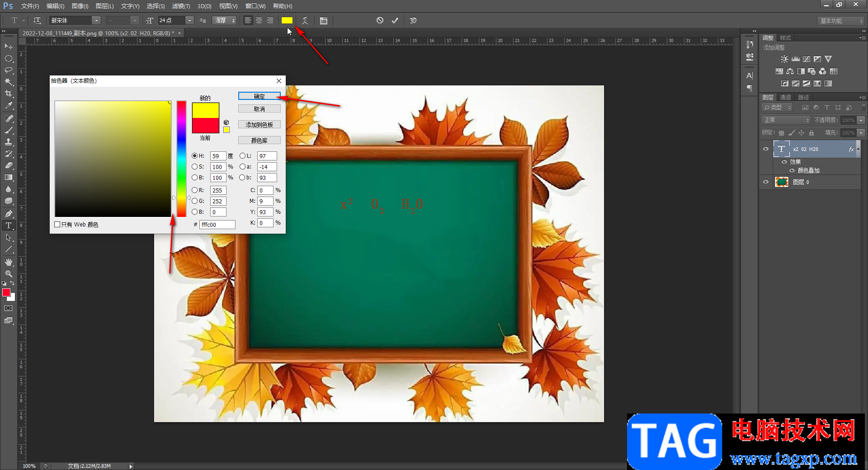Select the Lasso tool

click(x=9, y=70)
